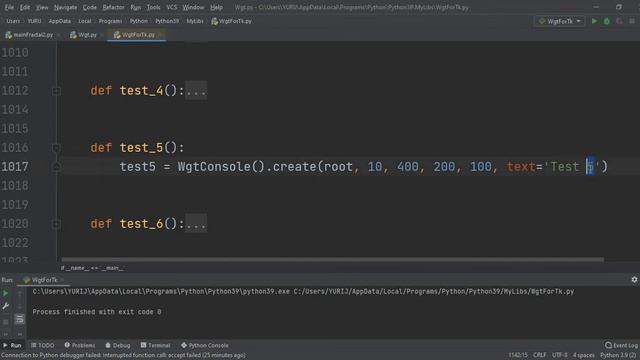Run WgtForTk with the green play button

(594, 21)
